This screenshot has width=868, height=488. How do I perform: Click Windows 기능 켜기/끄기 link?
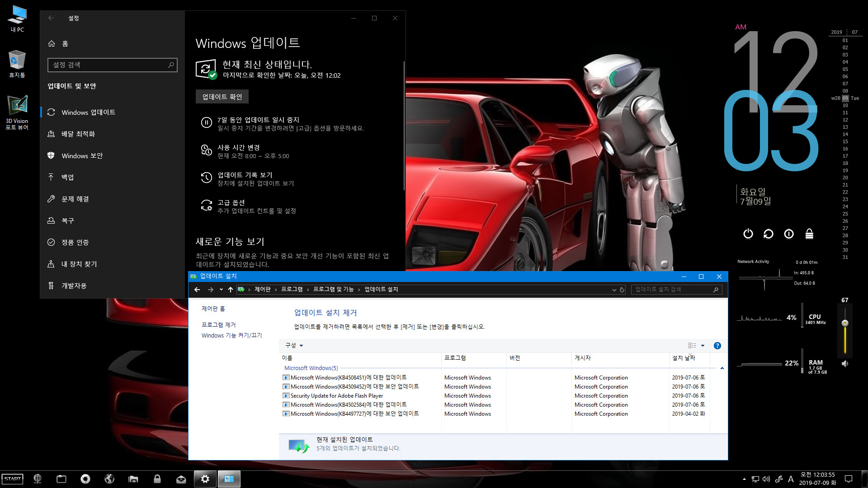[231, 335]
